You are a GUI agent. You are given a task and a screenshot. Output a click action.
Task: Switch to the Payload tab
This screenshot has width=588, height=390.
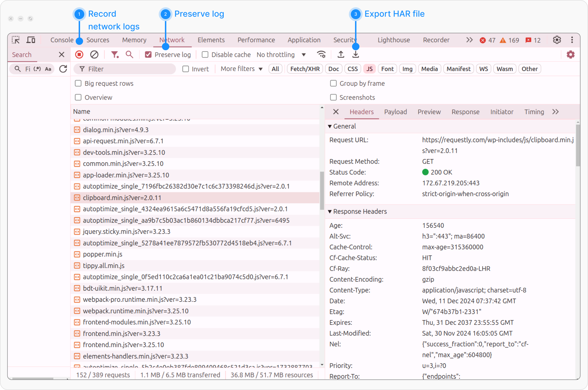[395, 112]
